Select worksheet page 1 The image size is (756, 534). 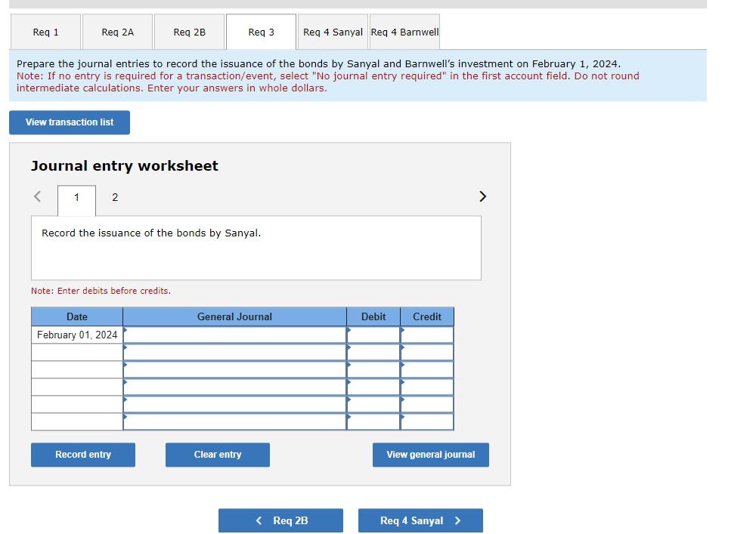pos(76,197)
